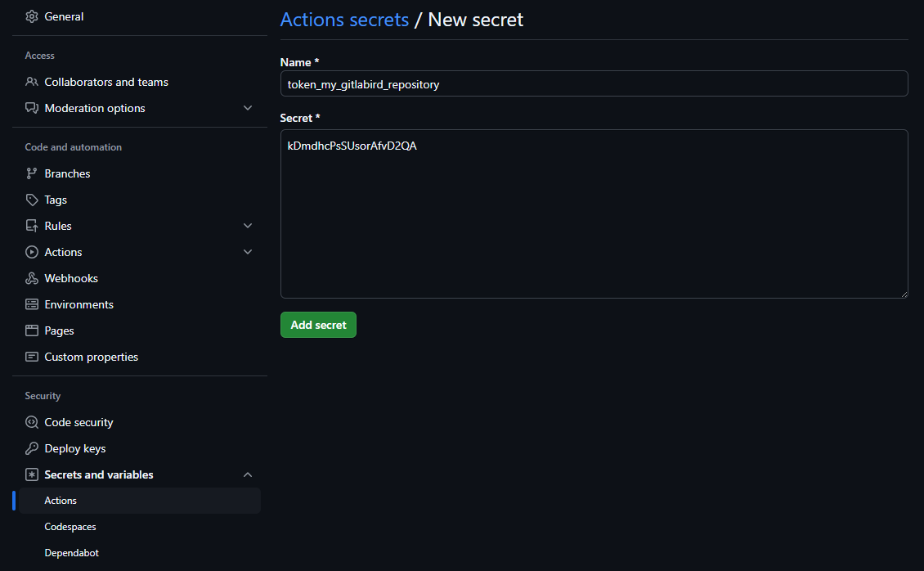Collapse the Secrets and variables section

tap(248, 474)
